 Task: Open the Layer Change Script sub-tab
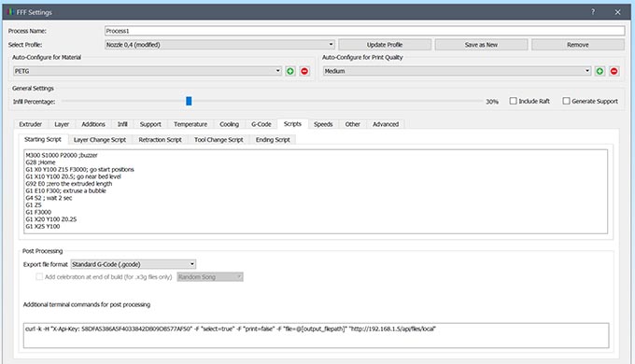point(100,140)
